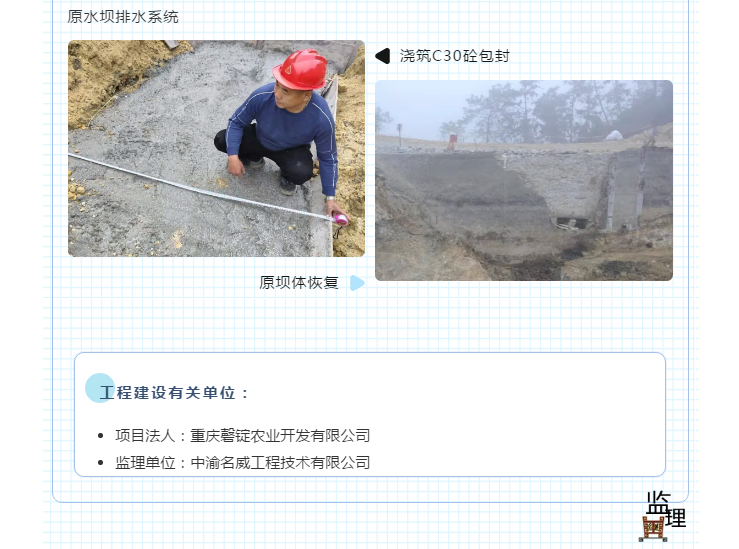Click the 原坝体恢复 caption
The height and width of the screenshot is (549, 739).
point(299,283)
